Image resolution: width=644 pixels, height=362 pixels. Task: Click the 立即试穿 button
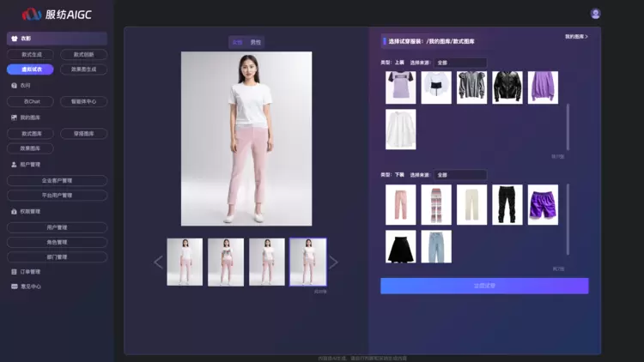tap(484, 286)
